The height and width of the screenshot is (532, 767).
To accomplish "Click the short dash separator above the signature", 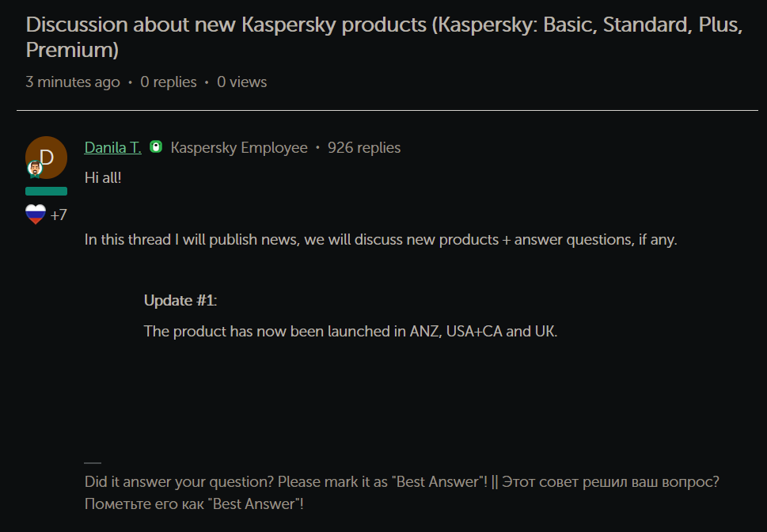I will (x=93, y=462).
